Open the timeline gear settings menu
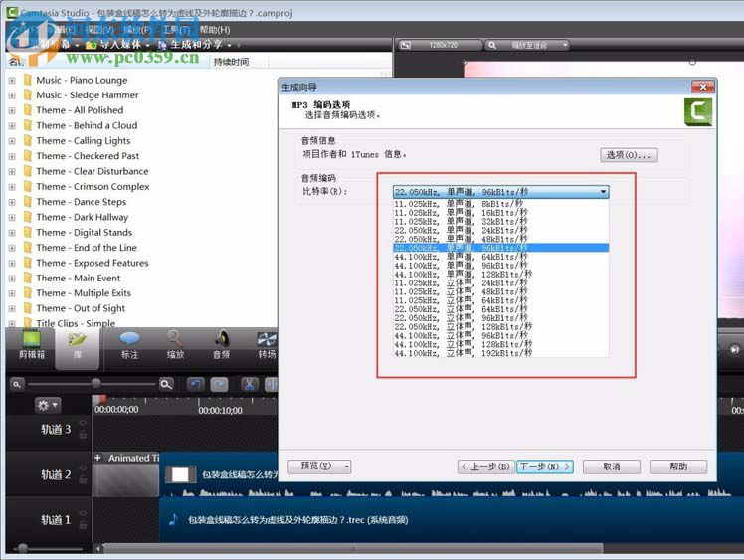Viewport: 744px width, 560px height. [48, 405]
